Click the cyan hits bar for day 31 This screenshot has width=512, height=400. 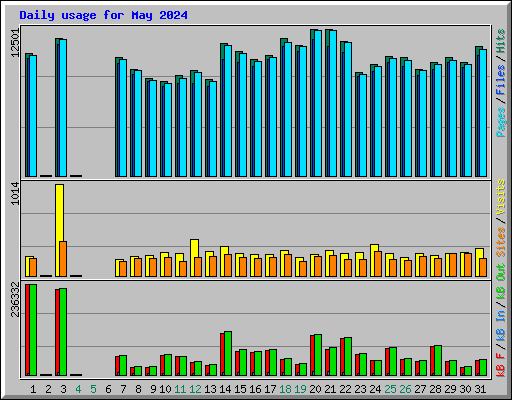click(x=483, y=113)
